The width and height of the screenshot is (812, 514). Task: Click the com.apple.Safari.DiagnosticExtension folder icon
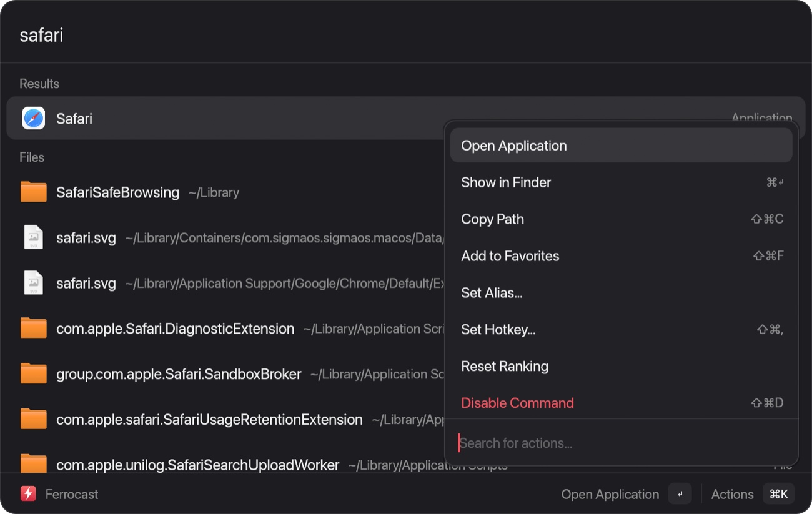pos(34,329)
